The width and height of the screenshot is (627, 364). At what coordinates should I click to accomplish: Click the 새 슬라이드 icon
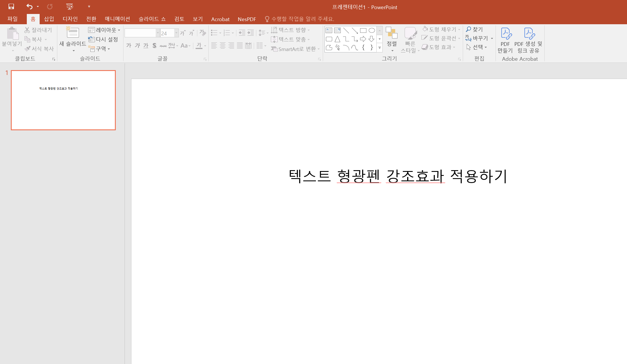(x=73, y=32)
